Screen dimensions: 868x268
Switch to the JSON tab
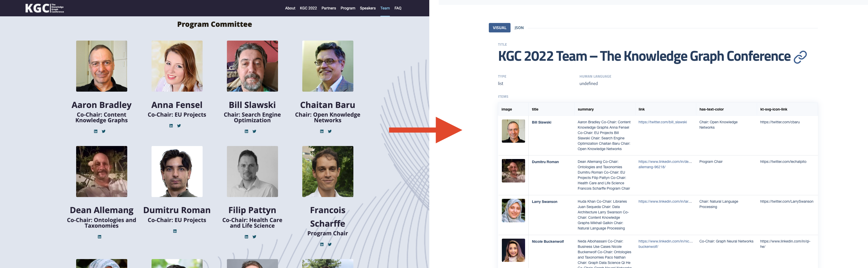[x=519, y=28]
